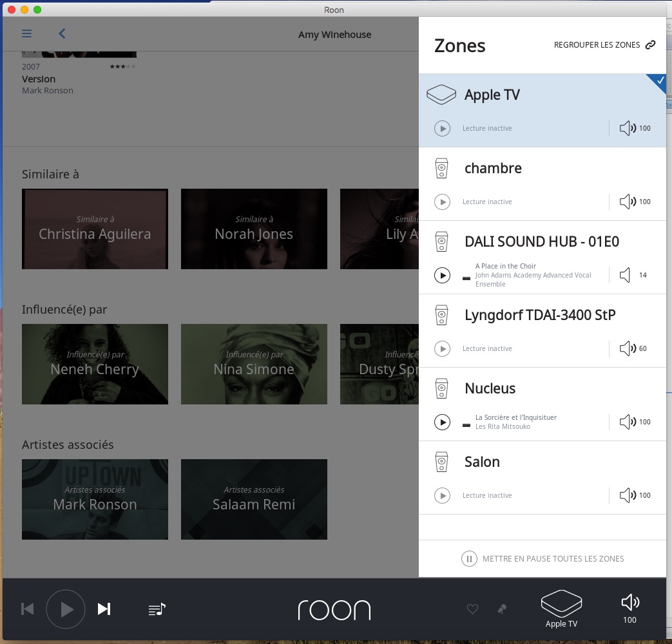Click the Apple TV zone device icon
Viewport: 672px width, 644px height.
tap(441, 94)
